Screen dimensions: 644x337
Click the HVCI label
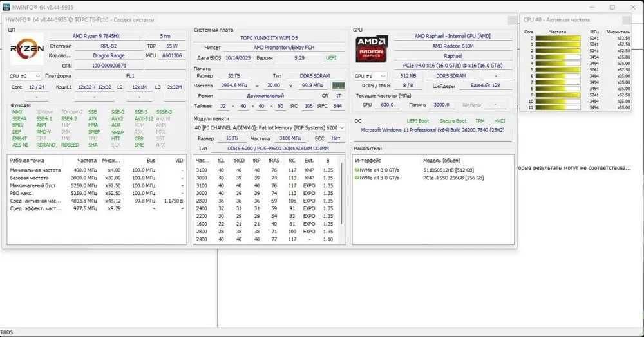pyautogui.click(x=500, y=121)
